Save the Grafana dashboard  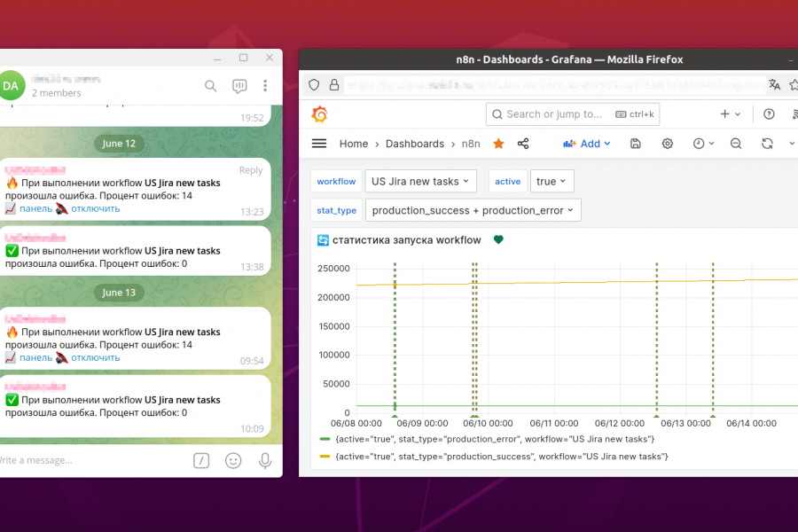pos(635,144)
